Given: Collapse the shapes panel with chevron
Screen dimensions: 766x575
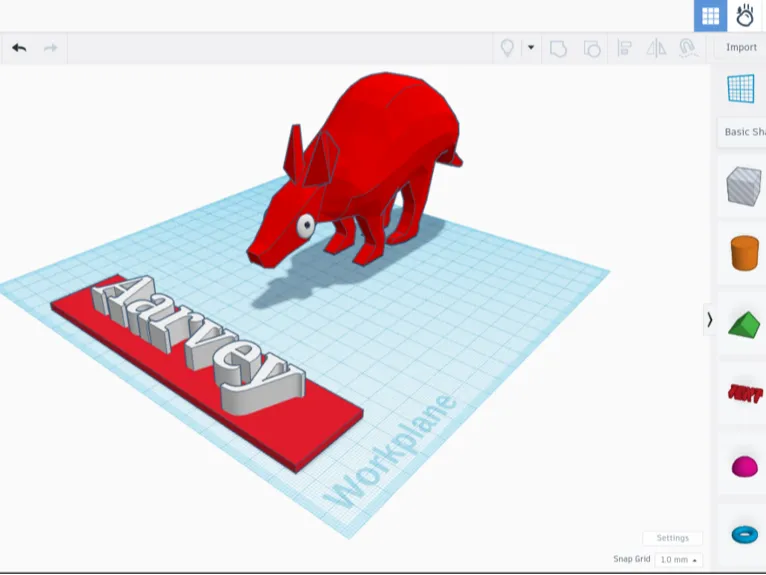Looking at the screenshot, I should (710, 320).
